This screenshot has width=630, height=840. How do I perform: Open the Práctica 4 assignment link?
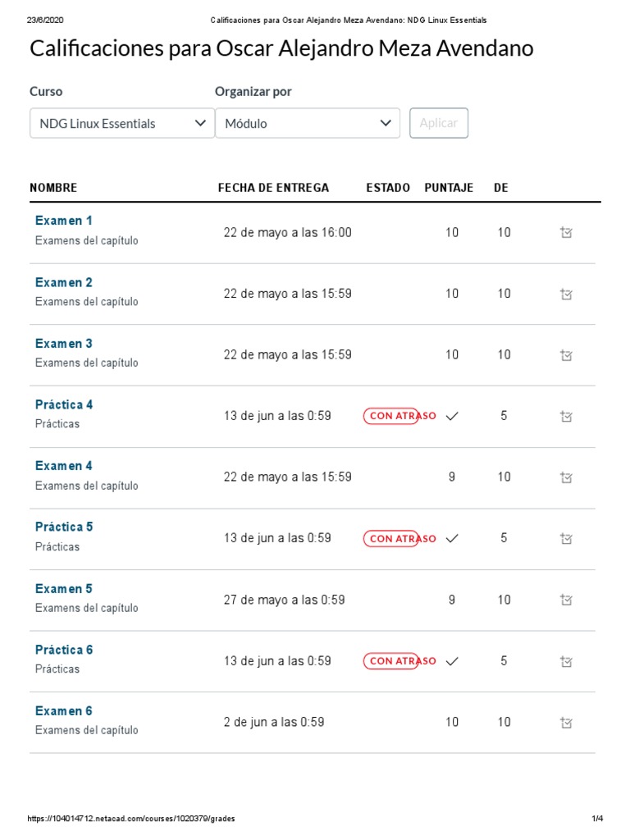pos(64,405)
